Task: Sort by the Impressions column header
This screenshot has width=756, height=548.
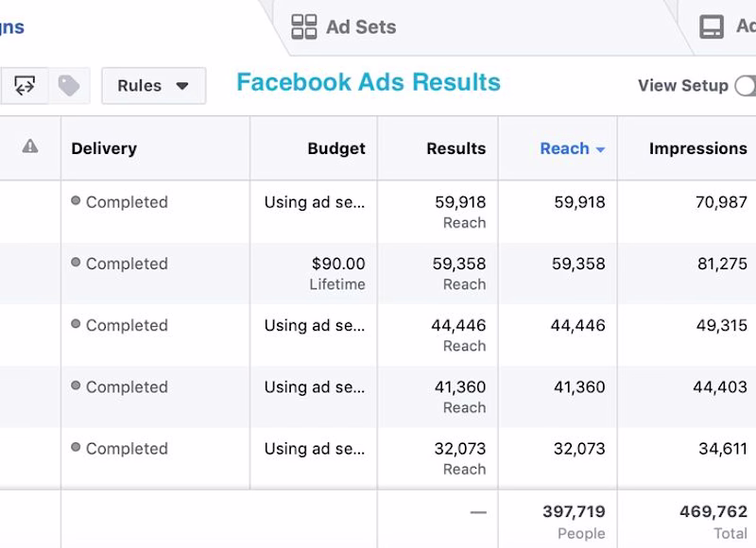Action: point(697,148)
